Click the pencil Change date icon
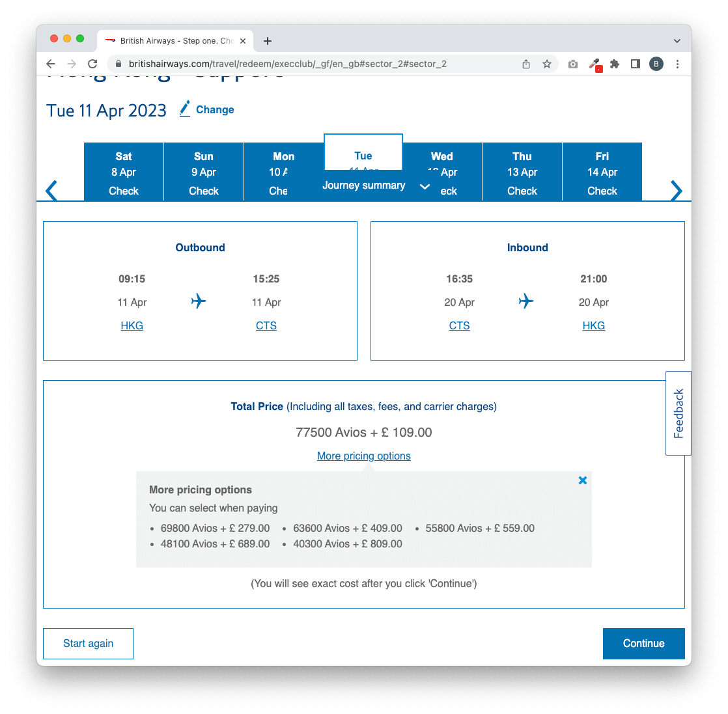This screenshot has height=714, width=728. click(x=184, y=109)
